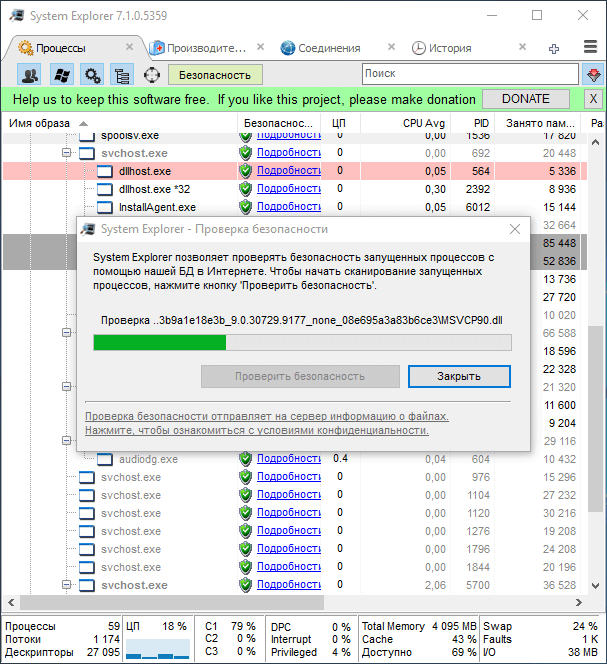Toggle Windows system processes icon
Viewport: 607px width, 664px height.
[61, 75]
